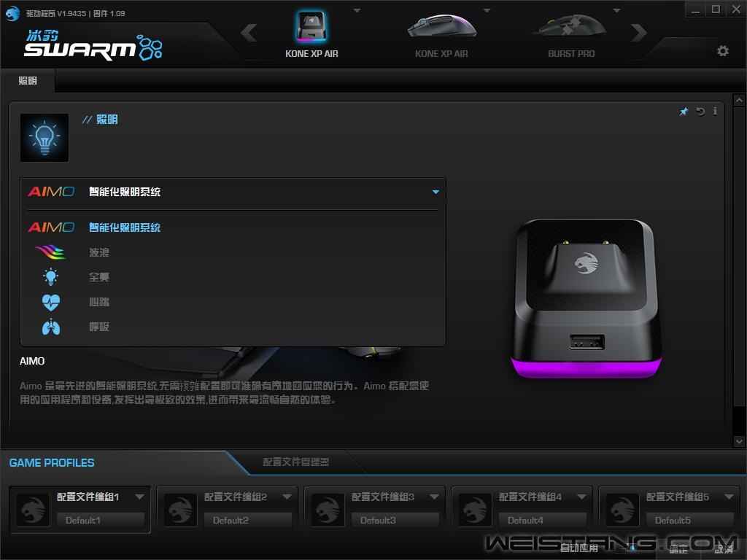Image resolution: width=747 pixels, height=560 pixels.
Task: Show lighting info via the i icon
Action: pyautogui.click(x=715, y=112)
